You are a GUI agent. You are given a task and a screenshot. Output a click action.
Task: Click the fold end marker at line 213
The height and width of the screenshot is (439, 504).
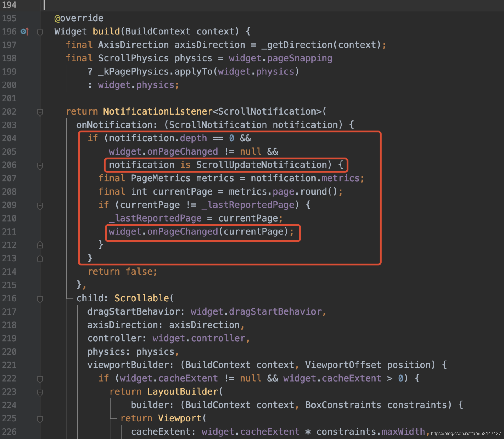click(40, 258)
